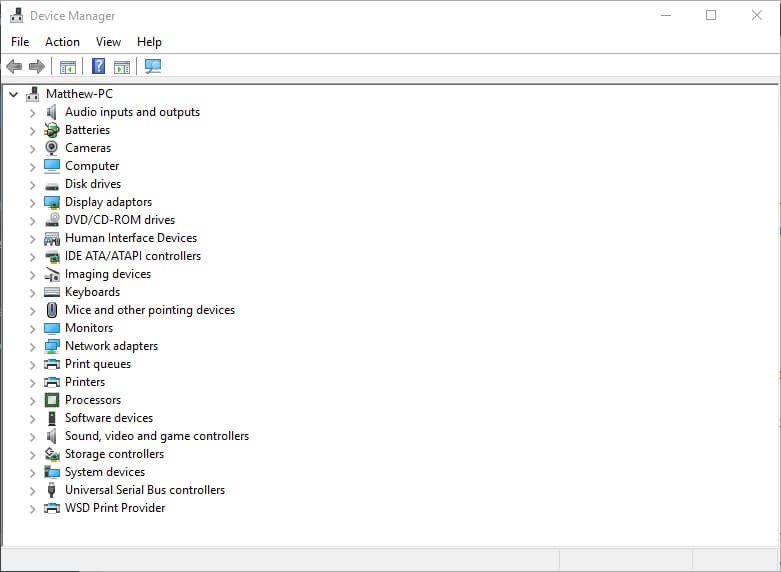This screenshot has width=781, height=572.
Task: Click the Forward arrow toolbar icon
Action: click(37, 66)
